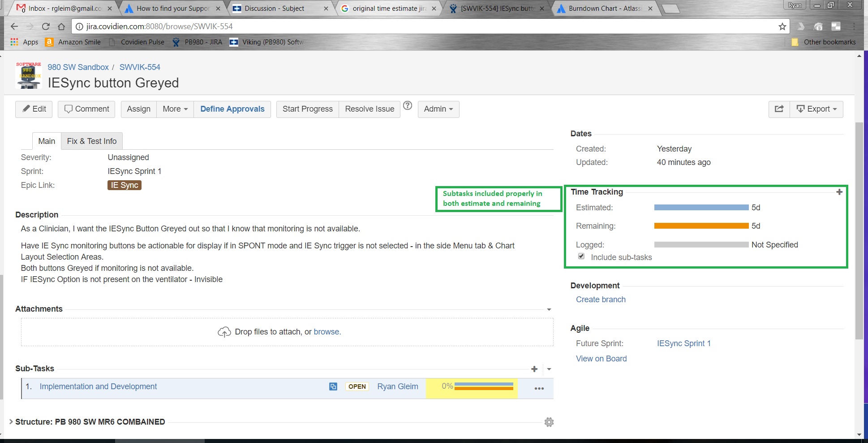Bookmark this page with star icon
Viewport: 868px width, 443px height.
point(782,26)
